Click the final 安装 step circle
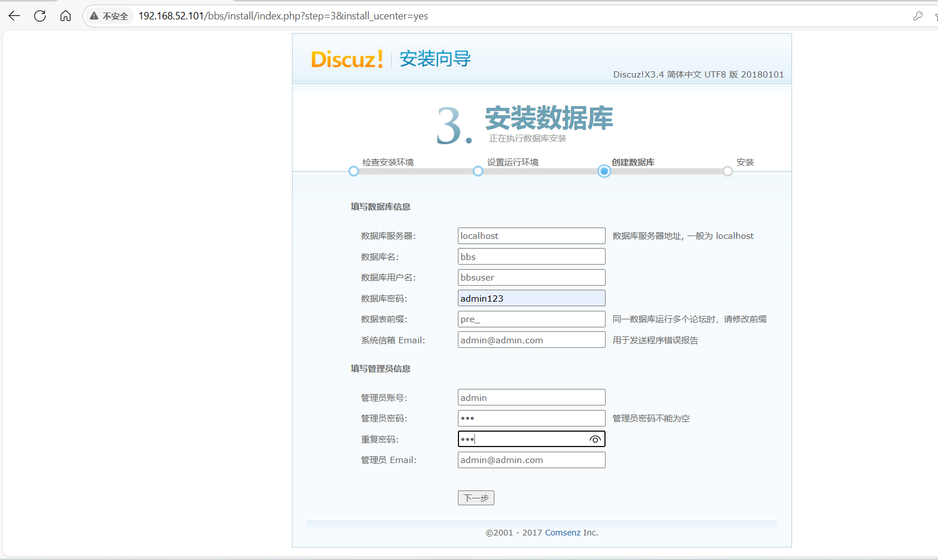The height and width of the screenshot is (560, 938). [x=728, y=171]
